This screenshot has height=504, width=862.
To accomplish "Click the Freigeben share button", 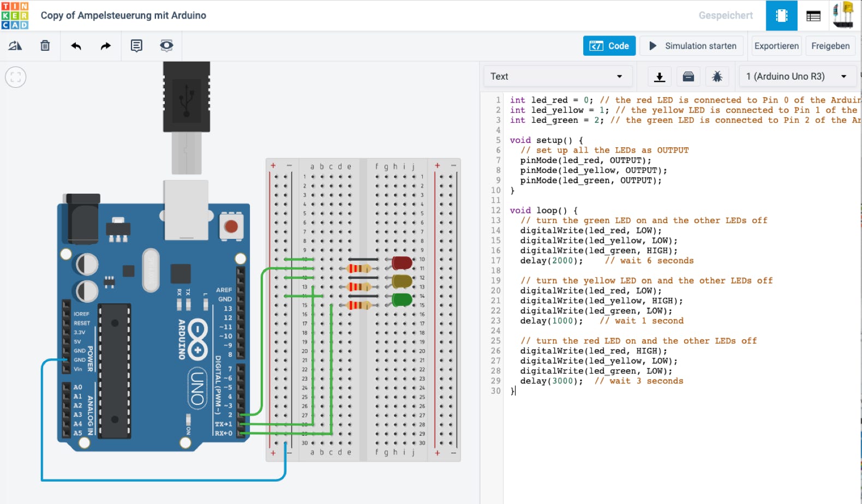I will 830,46.
